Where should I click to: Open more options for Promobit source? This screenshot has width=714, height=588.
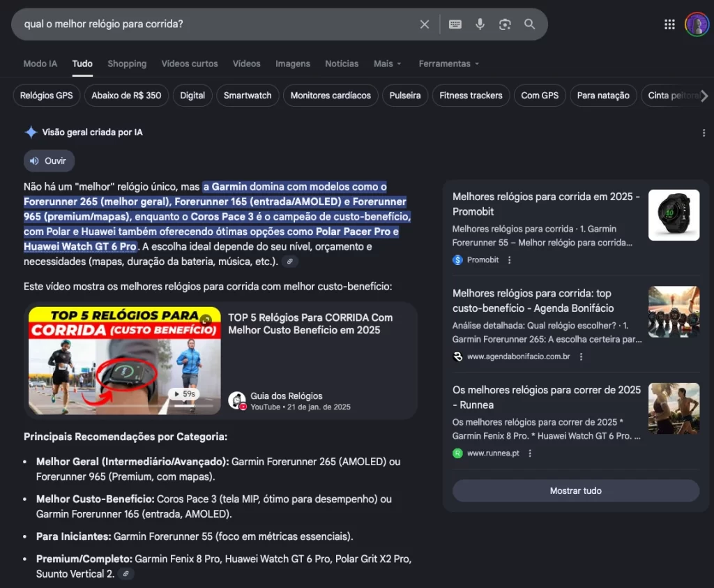[x=509, y=260]
